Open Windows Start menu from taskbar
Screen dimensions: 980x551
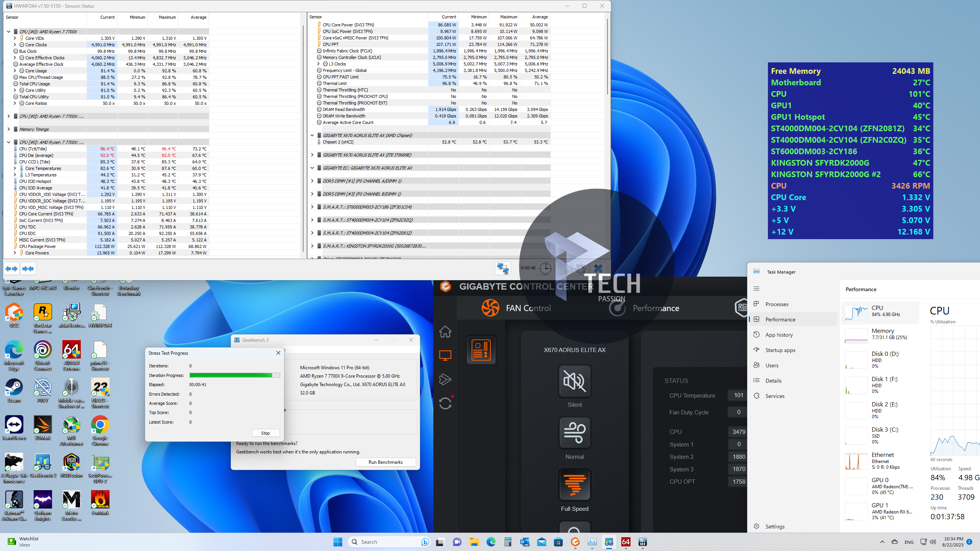pos(338,542)
